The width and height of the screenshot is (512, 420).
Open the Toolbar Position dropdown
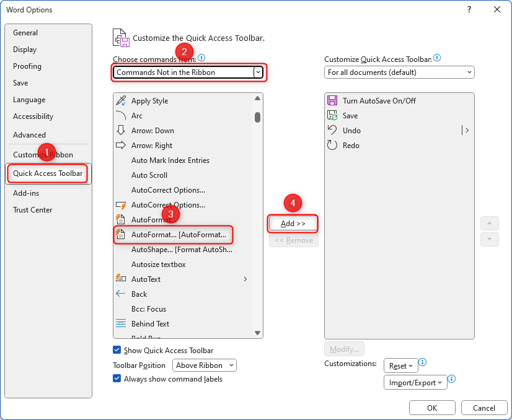pos(204,365)
